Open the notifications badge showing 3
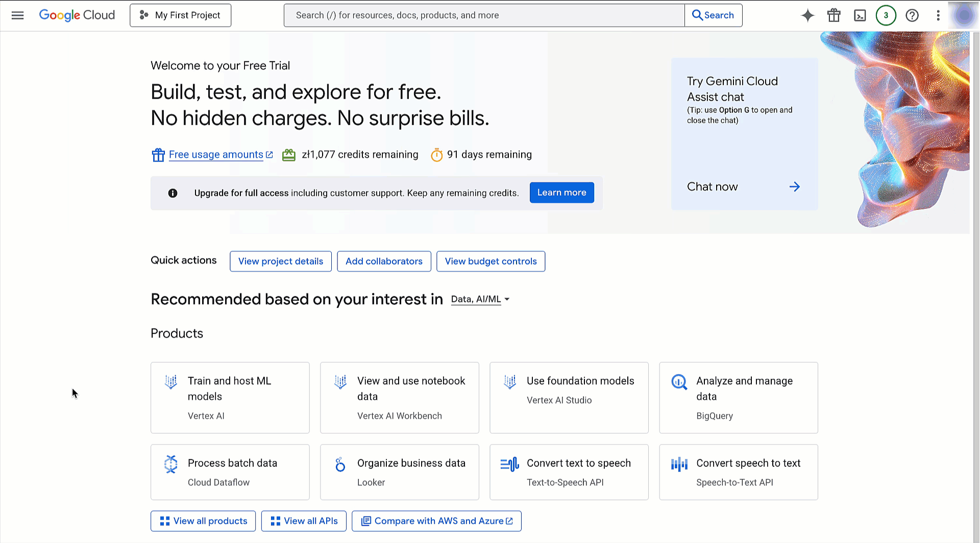Viewport: 980px width, 543px height. click(886, 15)
